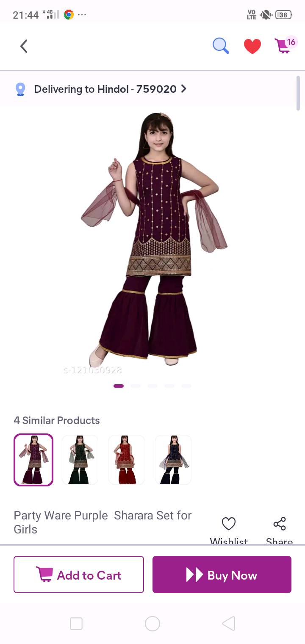
Task: Select the red sharara variant thumbnail
Action: click(x=127, y=460)
